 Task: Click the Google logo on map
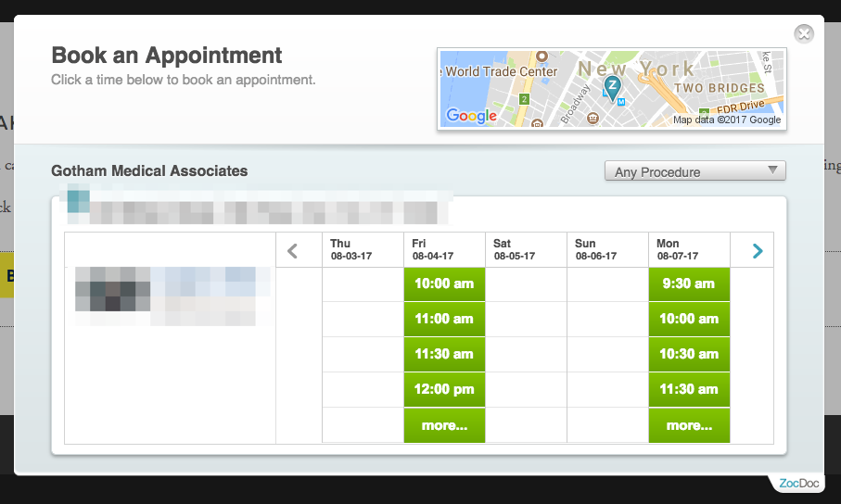click(x=471, y=116)
